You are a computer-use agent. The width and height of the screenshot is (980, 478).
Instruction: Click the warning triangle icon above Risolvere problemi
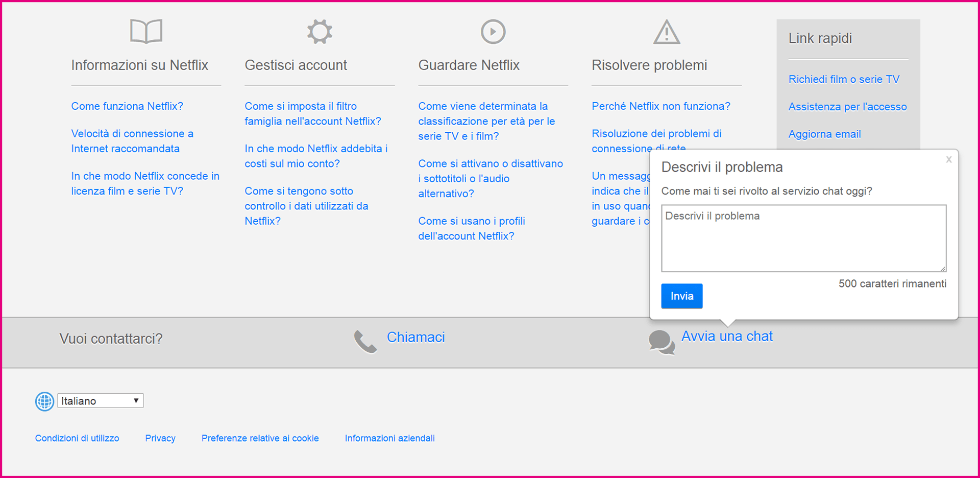(x=667, y=32)
